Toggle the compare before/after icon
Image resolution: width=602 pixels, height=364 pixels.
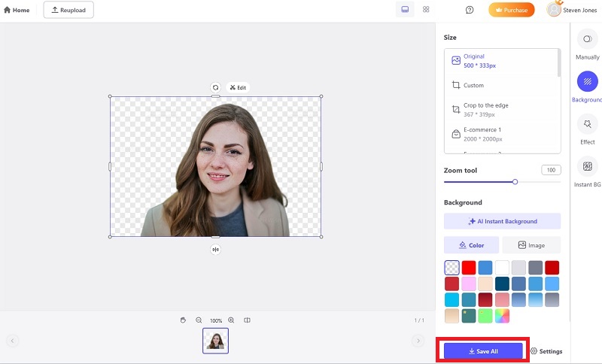click(x=248, y=320)
